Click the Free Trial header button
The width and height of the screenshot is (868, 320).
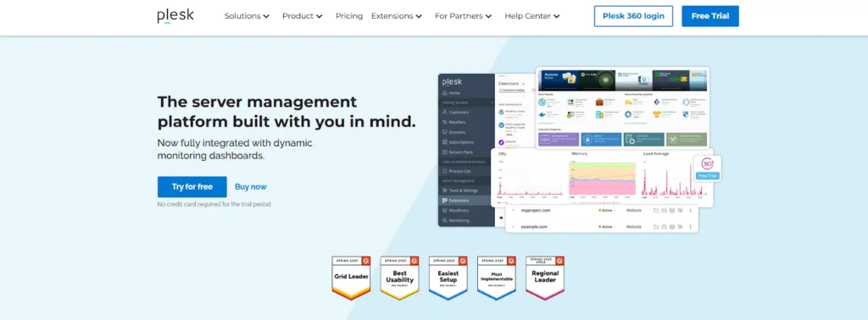710,16
